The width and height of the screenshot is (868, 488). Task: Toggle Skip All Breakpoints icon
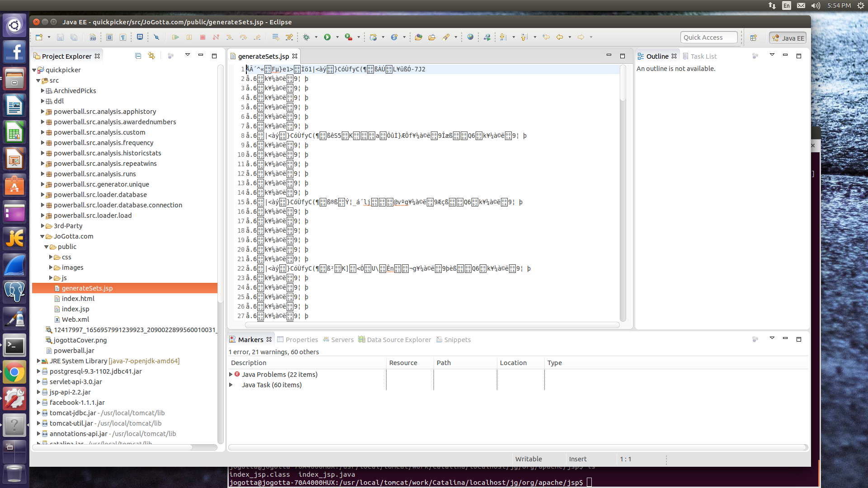[x=156, y=37]
